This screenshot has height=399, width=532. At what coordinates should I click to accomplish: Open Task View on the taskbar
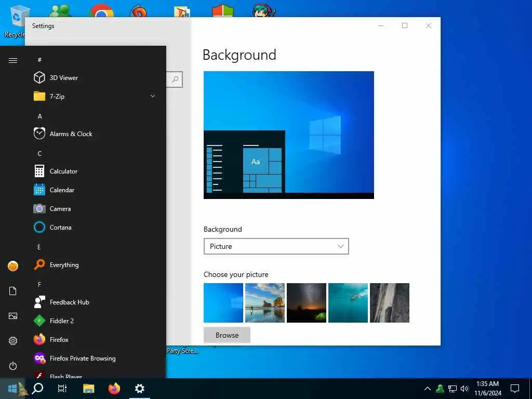click(x=62, y=388)
